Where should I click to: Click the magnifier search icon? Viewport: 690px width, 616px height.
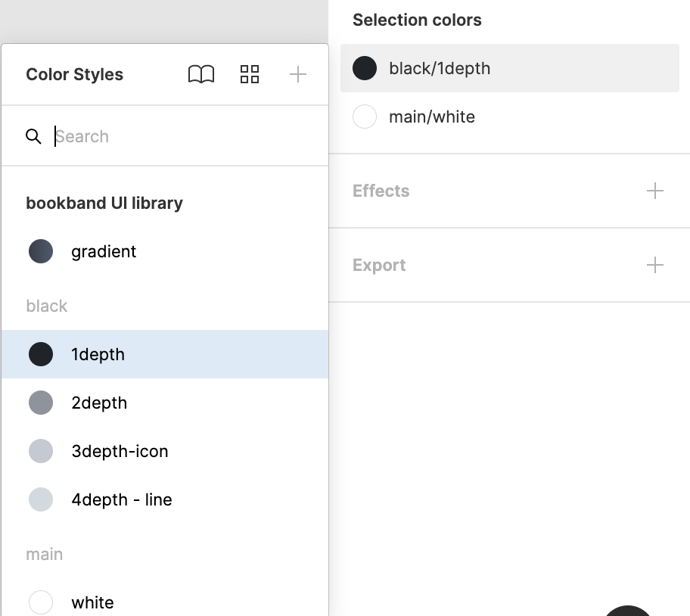33,136
